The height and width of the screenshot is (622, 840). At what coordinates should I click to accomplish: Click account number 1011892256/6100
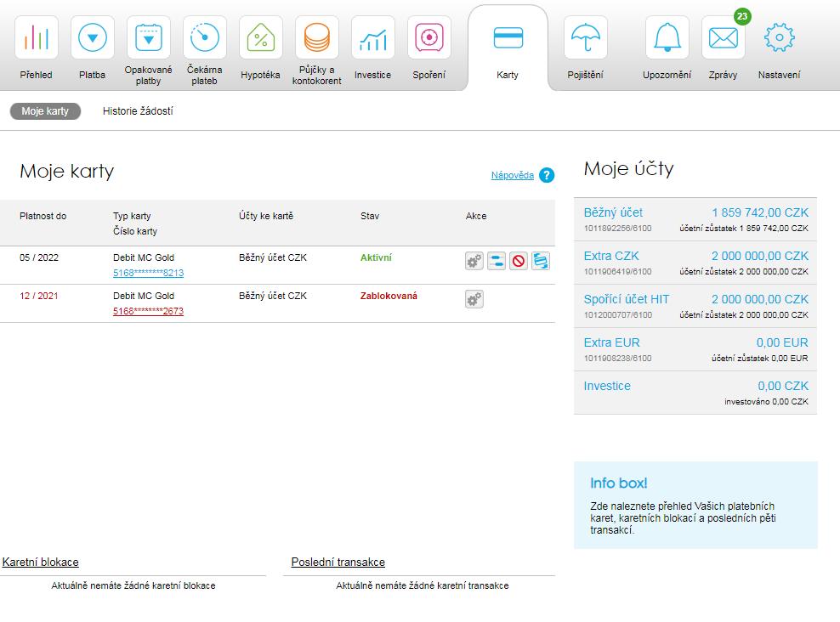(618, 228)
